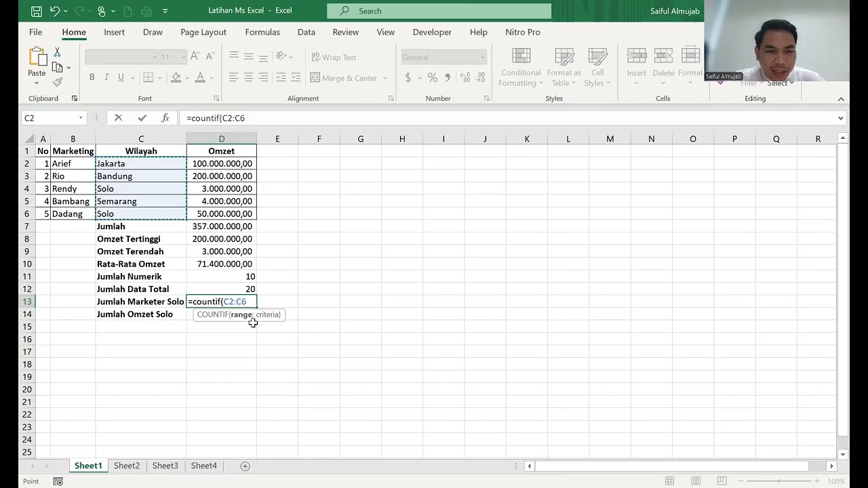Click the Fill Color bucket swatch
868x488 pixels.
(176, 77)
